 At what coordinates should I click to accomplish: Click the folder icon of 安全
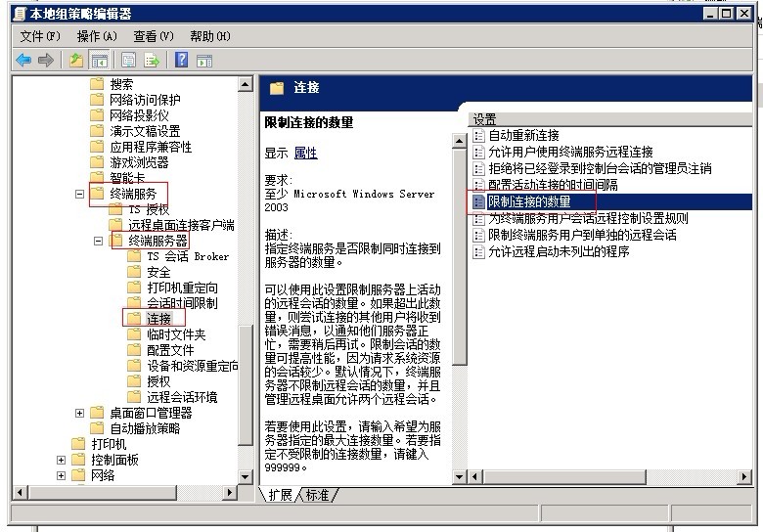click(134, 272)
